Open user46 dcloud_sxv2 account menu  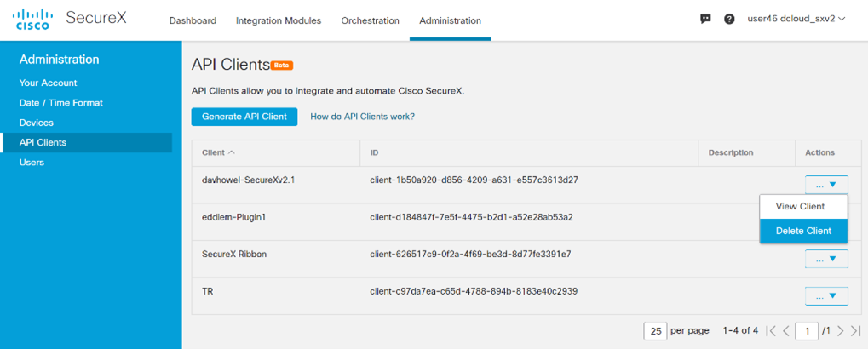(796, 19)
